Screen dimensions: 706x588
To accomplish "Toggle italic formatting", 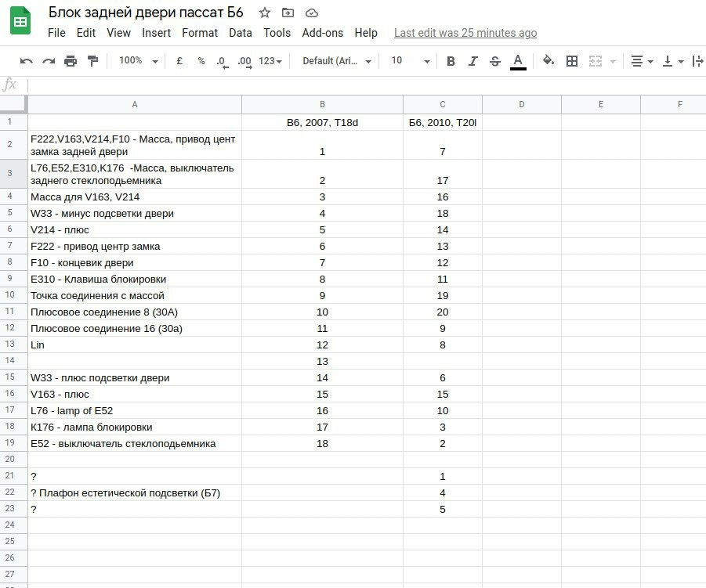I will tap(472, 61).
